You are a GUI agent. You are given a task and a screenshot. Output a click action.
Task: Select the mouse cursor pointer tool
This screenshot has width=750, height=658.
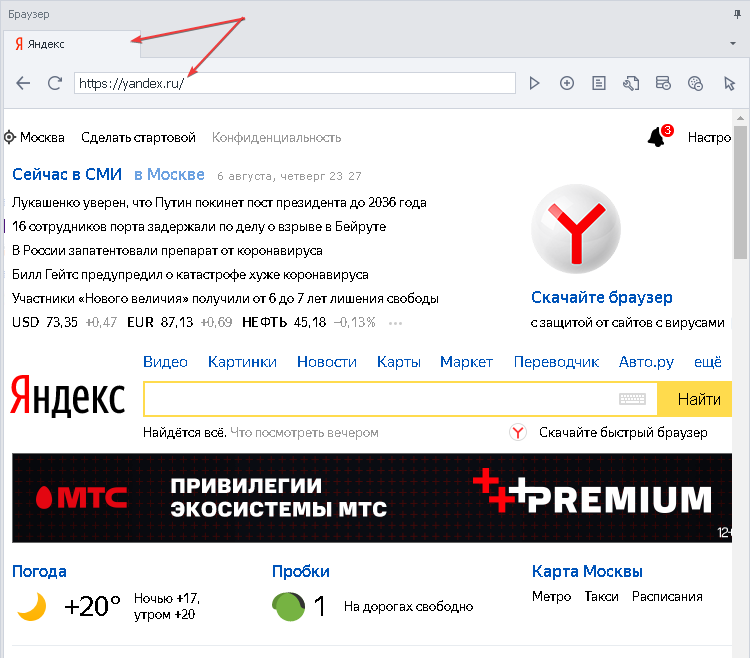pyautogui.click(x=730, y=83)
